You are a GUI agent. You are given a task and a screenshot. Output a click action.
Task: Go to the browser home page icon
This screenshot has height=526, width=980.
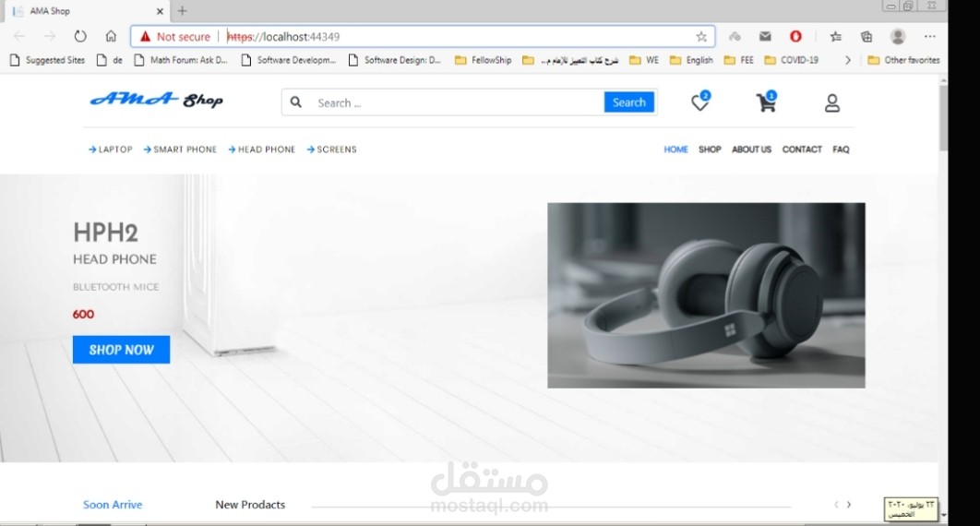111,36
